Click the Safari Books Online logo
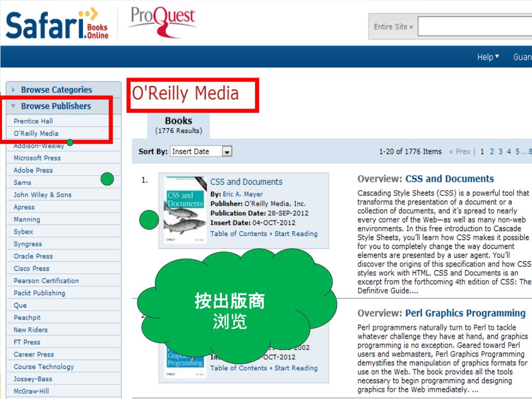Viewport: 532px width, 399px height. [x=57, y=24]
